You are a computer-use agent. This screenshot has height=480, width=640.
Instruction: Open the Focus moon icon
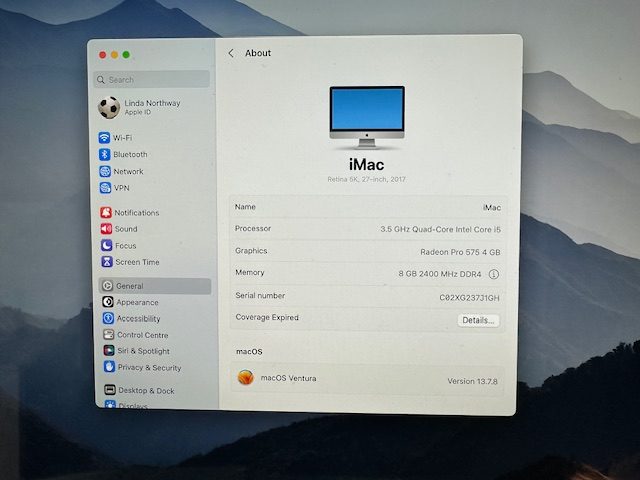tap(107, 245)
